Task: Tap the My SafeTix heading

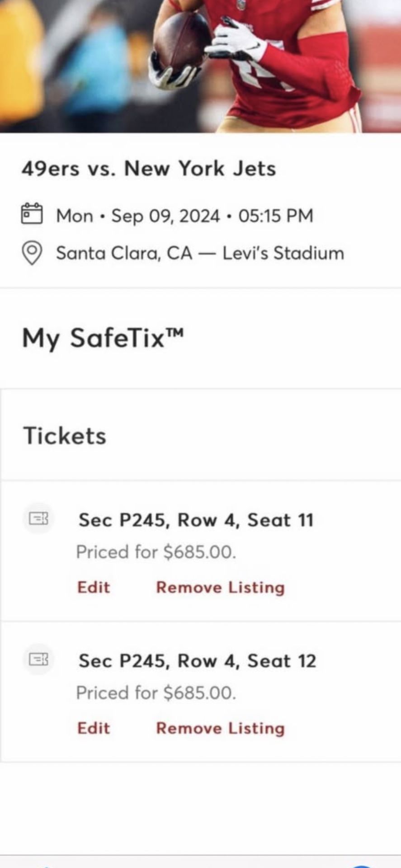Action: [103, 338]
